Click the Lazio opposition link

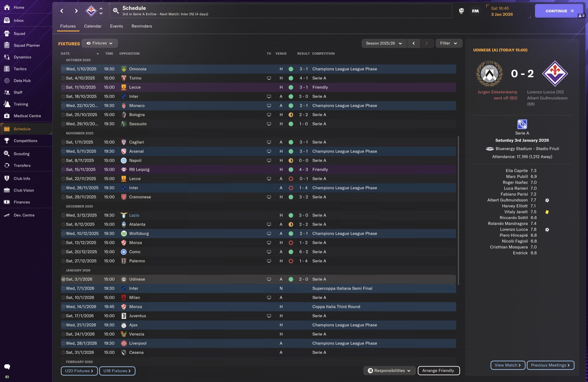[x=134, y=215]
